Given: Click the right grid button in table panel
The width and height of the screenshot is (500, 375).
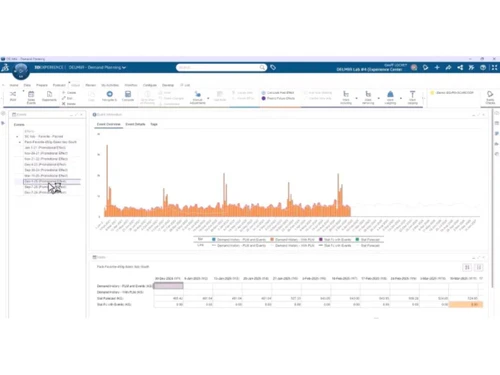Looking at the screenshot, I should point(479,267).
